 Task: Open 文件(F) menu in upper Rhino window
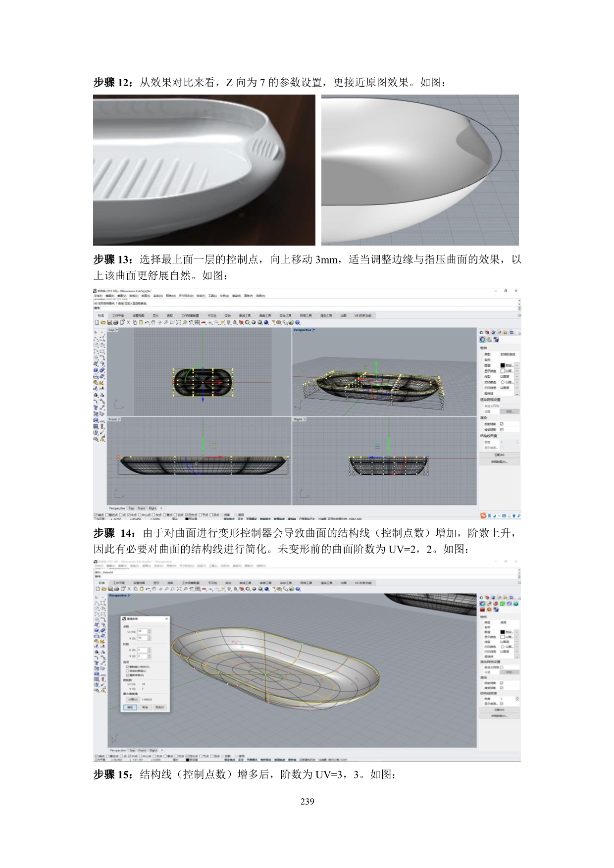98,296
